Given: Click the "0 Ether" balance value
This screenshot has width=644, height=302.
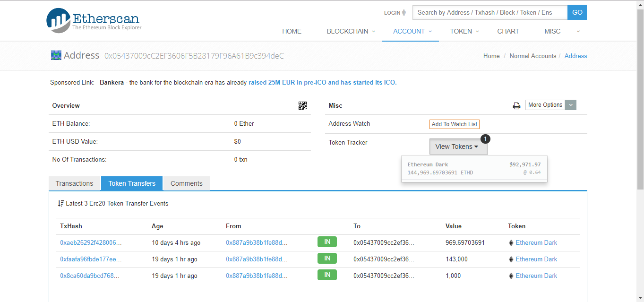Looking at the screenshot, I should 244,124.
